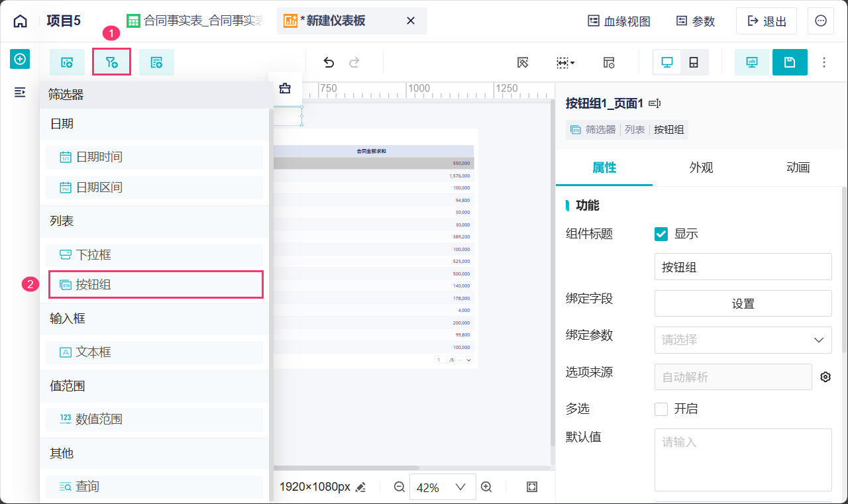Click the 筛选器 breadcrumb
This screenshot has height=504, width=848.
click(601, 130)
